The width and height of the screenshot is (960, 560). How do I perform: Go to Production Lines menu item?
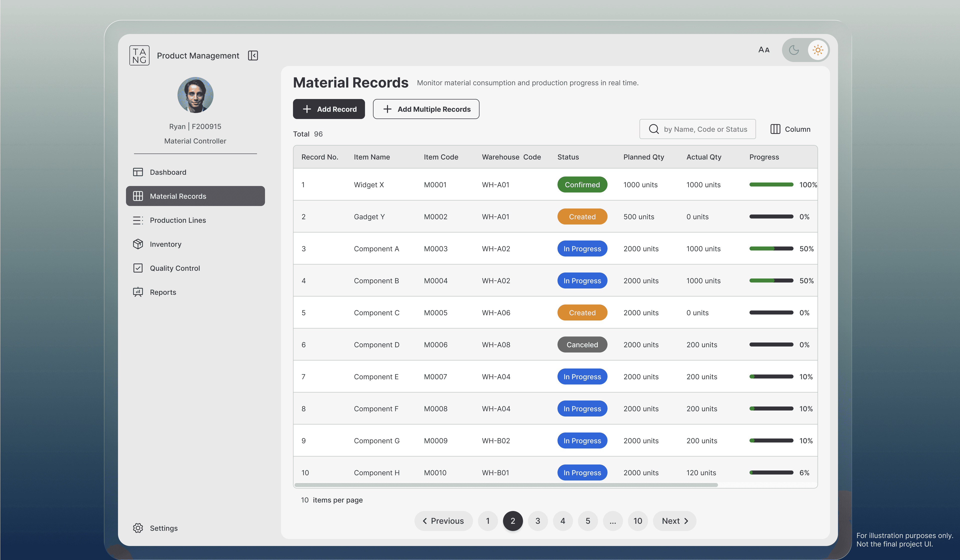pyautogui.click(x=178, y=220)
